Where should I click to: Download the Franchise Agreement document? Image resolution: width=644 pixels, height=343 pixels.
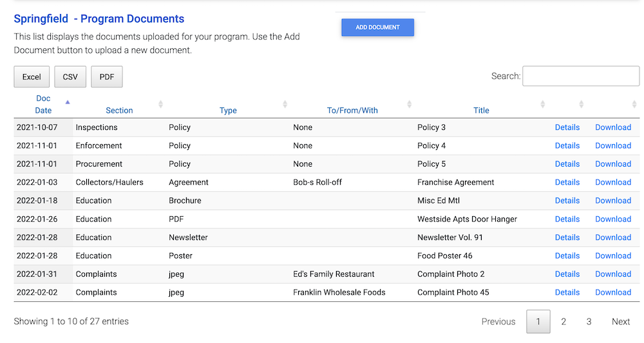coord(612,182)
